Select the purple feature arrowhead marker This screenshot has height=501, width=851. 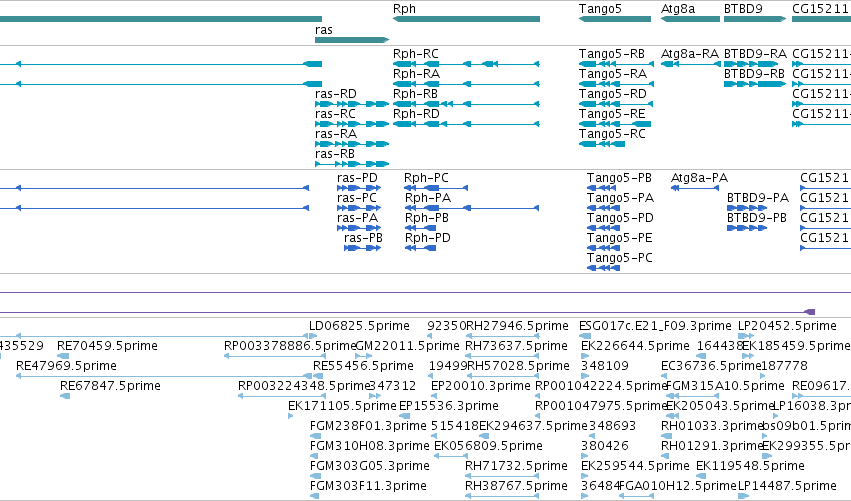point(809,312)
